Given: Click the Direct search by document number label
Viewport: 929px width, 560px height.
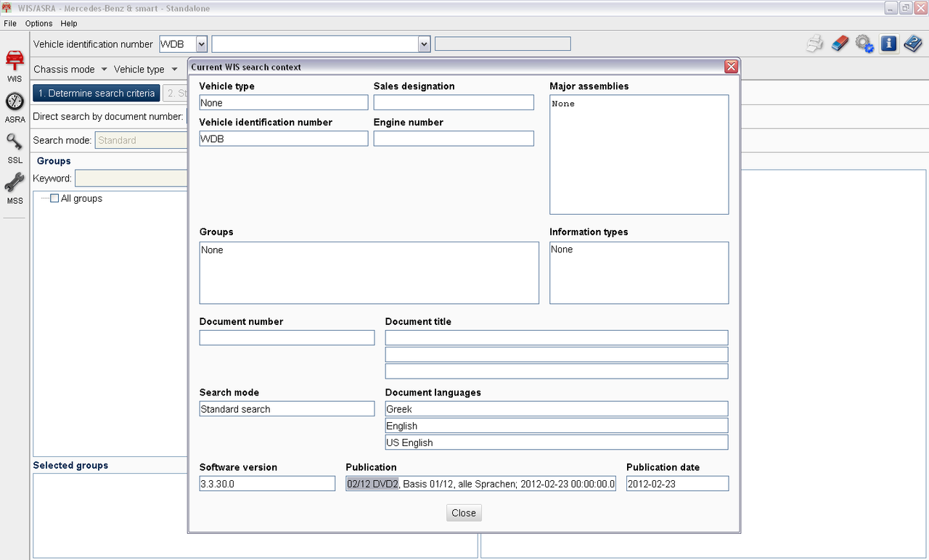Looking at the screenshot, I should point(108,116).
